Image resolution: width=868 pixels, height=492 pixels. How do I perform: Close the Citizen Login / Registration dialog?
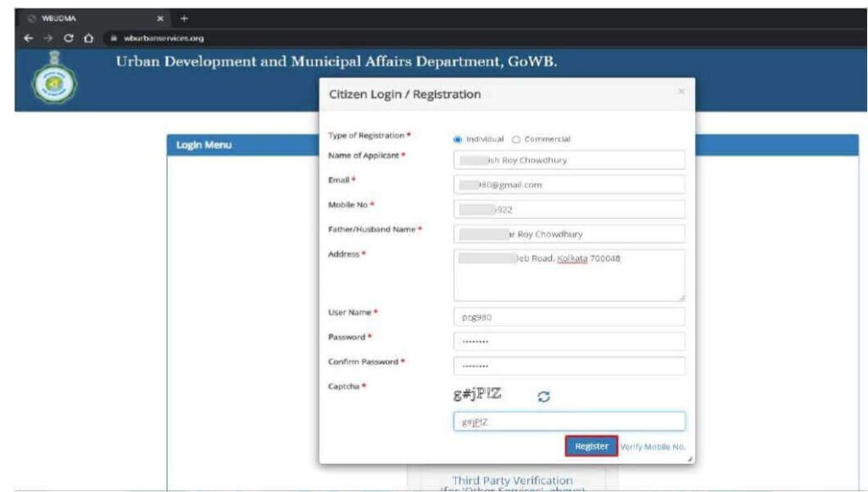682,92
